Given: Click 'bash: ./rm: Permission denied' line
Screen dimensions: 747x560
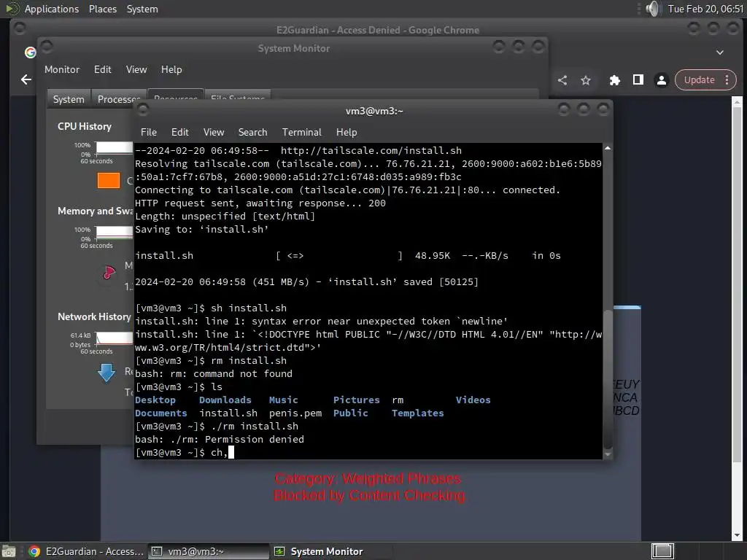Looking at the screenshot, I should coord(219,439).
